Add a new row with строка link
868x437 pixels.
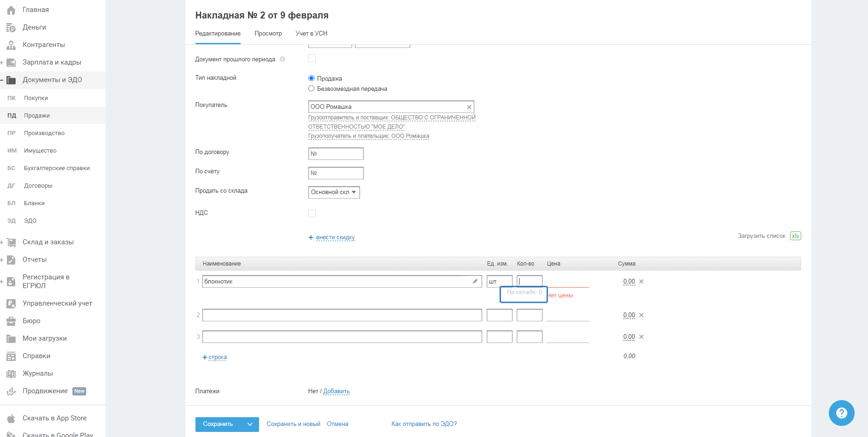(218, 357)
